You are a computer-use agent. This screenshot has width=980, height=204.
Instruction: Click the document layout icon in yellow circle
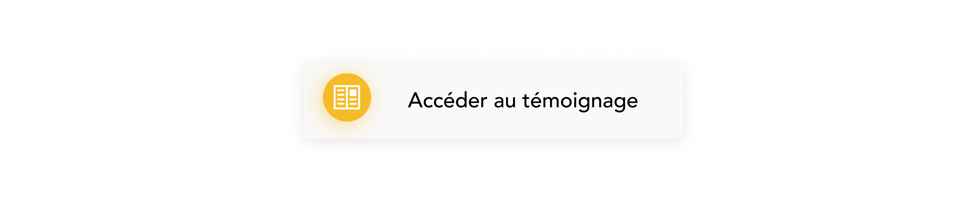[347, 97]
